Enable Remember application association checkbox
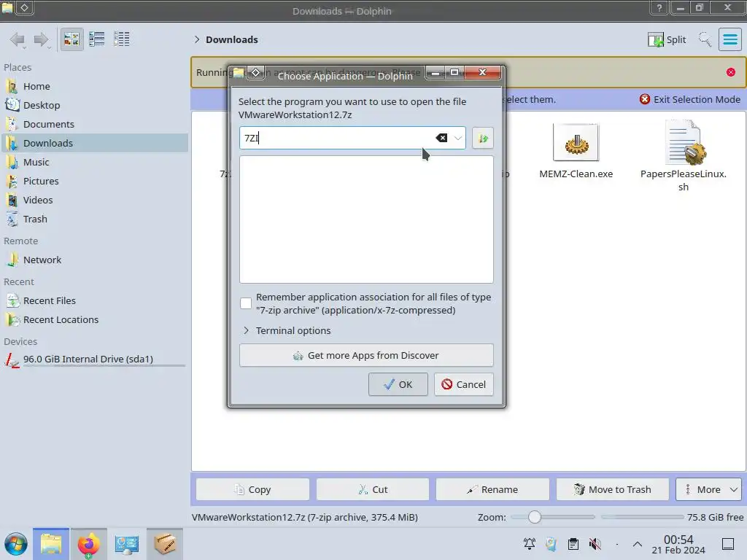747x560 pixels. pyautogui.click(x=246, y=303)
